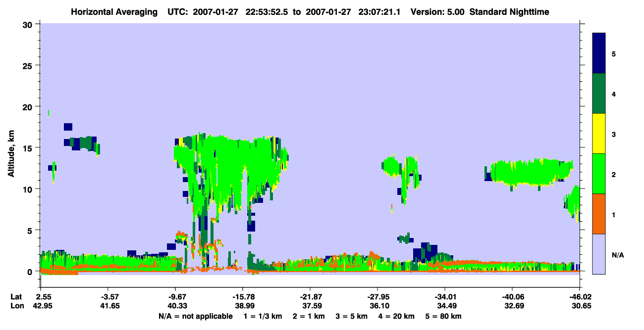Click the colorbar label 4
This screenshot has width=644, height=330.
click(x=614, y=94)
